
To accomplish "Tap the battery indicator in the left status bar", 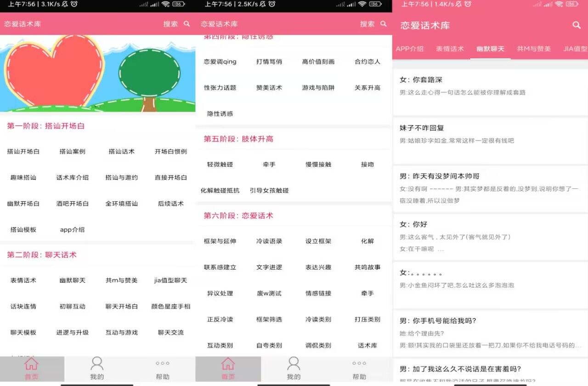I will point(179,4).
